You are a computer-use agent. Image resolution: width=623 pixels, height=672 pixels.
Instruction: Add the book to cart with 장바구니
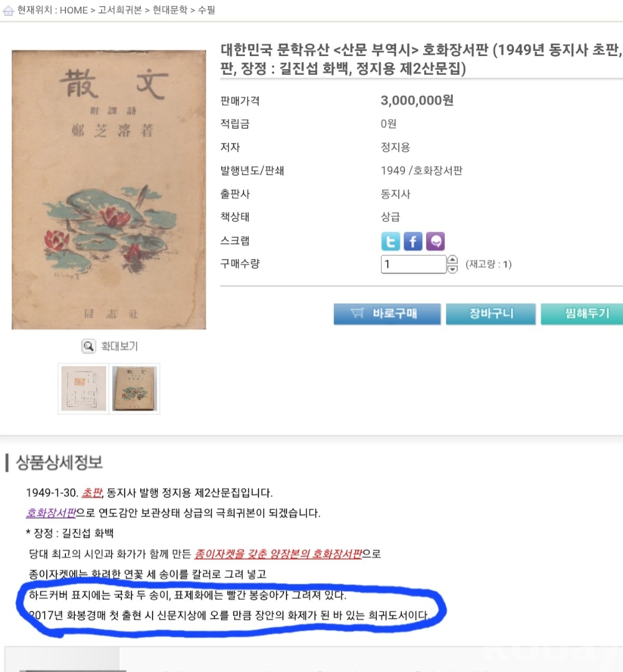[x=490, y=314]
